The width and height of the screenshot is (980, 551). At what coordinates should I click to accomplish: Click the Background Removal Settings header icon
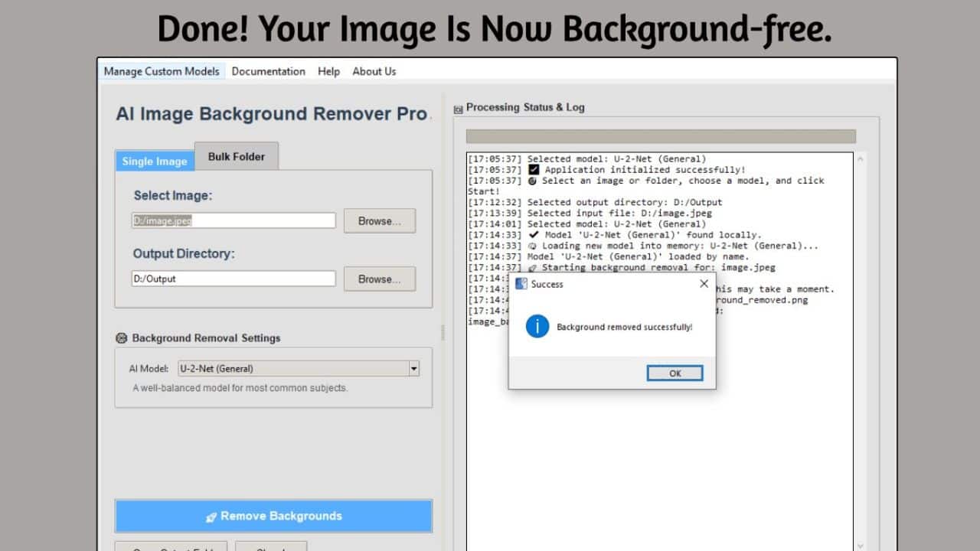(x=121, y=338)
